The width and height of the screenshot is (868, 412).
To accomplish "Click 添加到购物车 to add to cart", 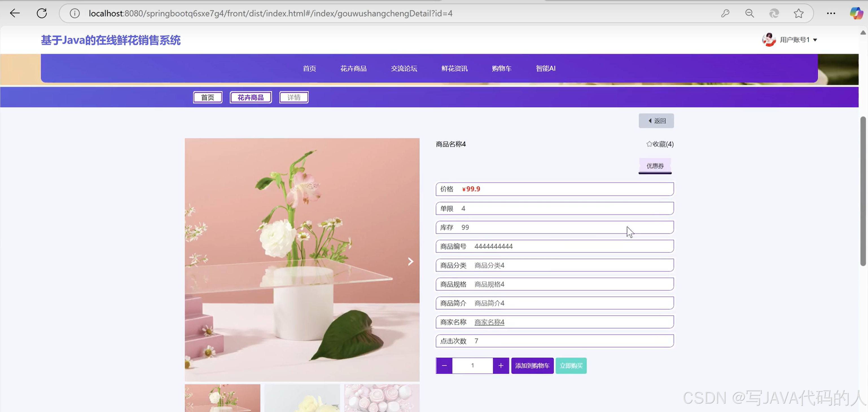I will pos(532,366).
